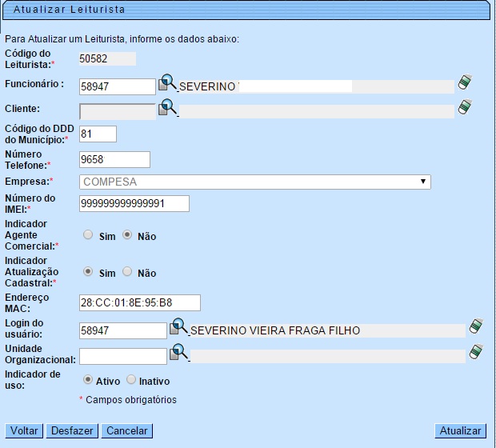Click the Empresa label

pyautogui.click(x=27, y=182)
